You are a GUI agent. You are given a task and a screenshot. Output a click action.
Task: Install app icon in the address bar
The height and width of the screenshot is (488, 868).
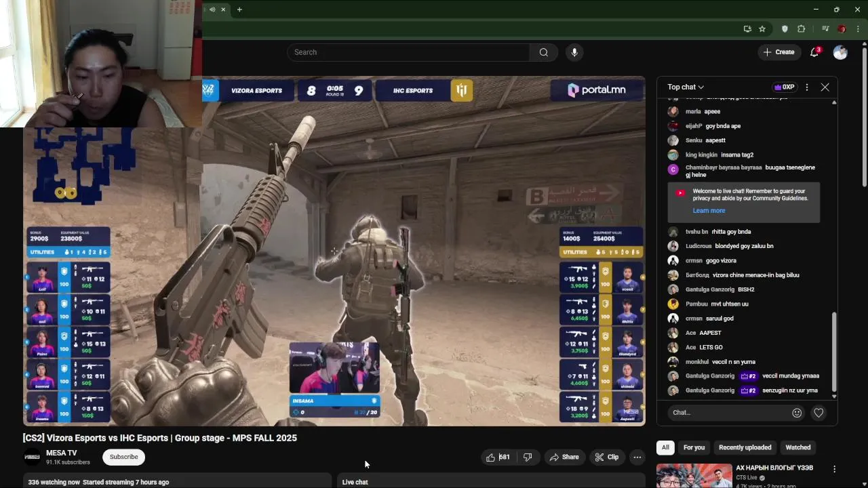747,29
